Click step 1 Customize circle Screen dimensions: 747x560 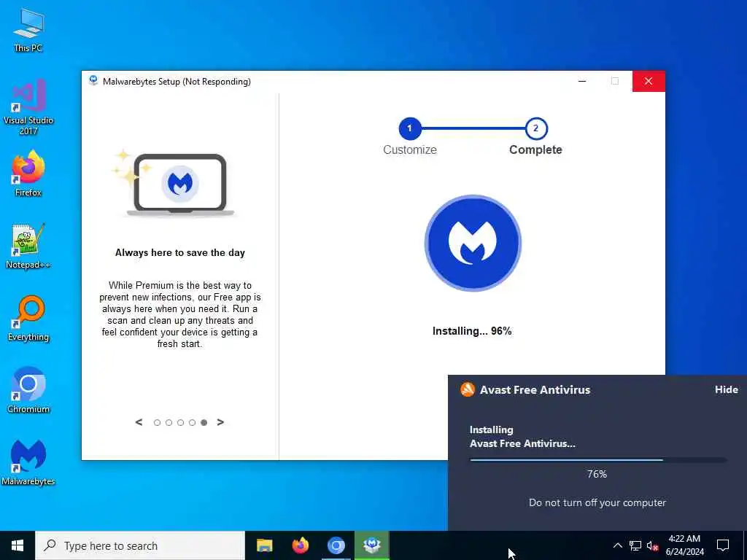(x=410, y=128)
